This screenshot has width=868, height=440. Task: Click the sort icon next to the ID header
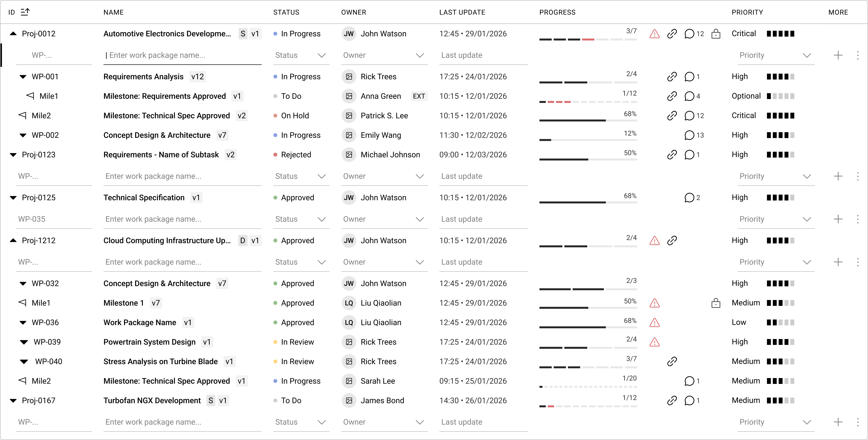pyautogui.click(x=25, y=12)
